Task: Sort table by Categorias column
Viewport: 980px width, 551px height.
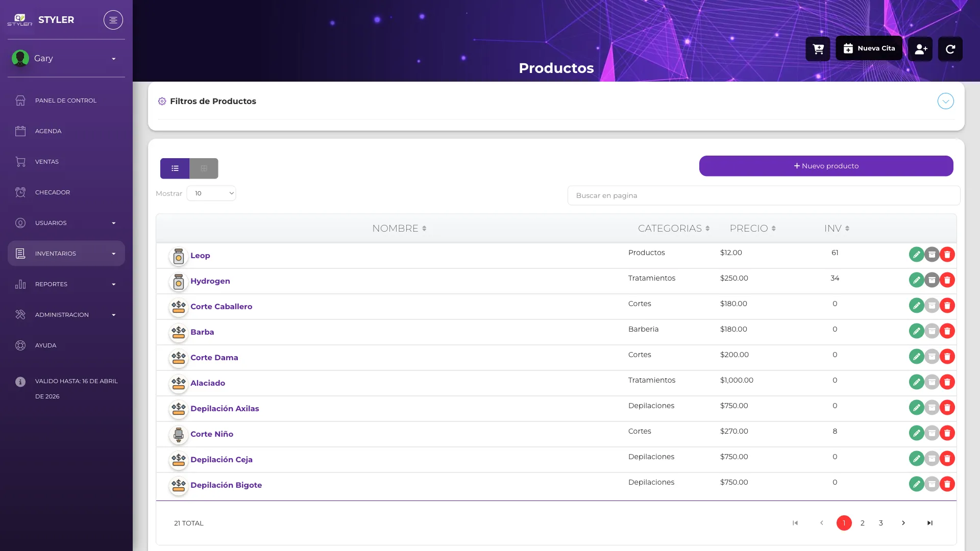Action: coord(674,229)
